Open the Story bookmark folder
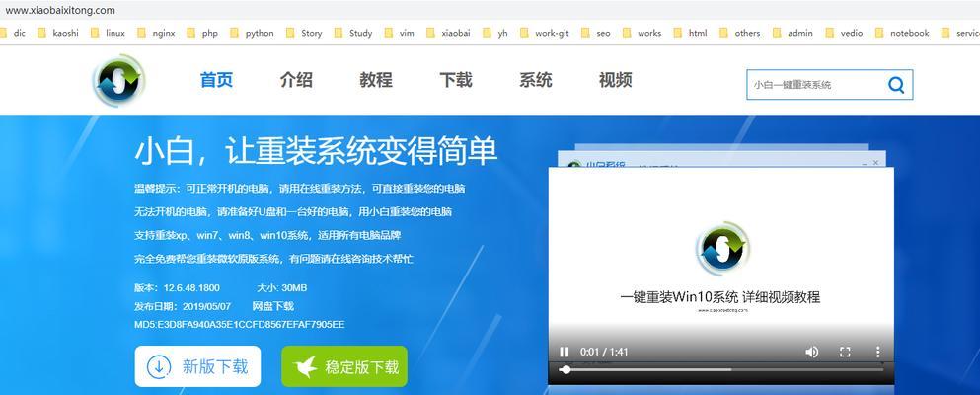The image size is (980, 395). 304,33
